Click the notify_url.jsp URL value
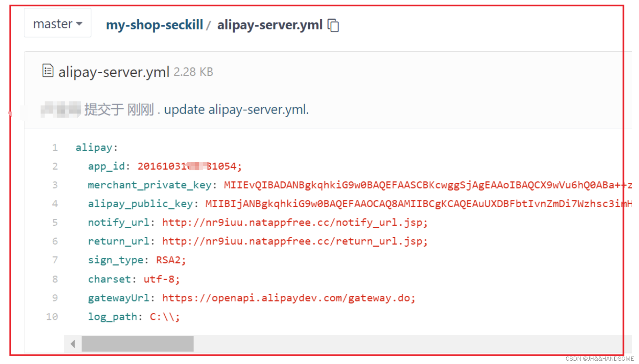 pyautogui.click(x=295, y=223)
